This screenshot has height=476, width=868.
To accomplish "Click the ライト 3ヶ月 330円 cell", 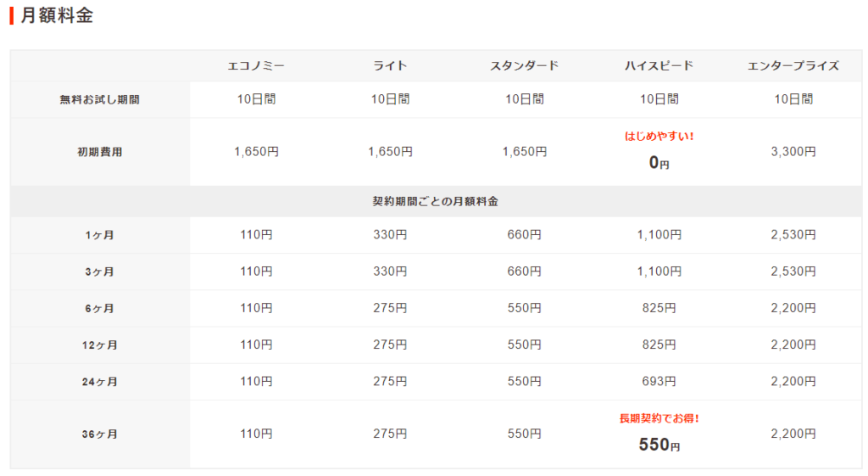I will (390, 271).
